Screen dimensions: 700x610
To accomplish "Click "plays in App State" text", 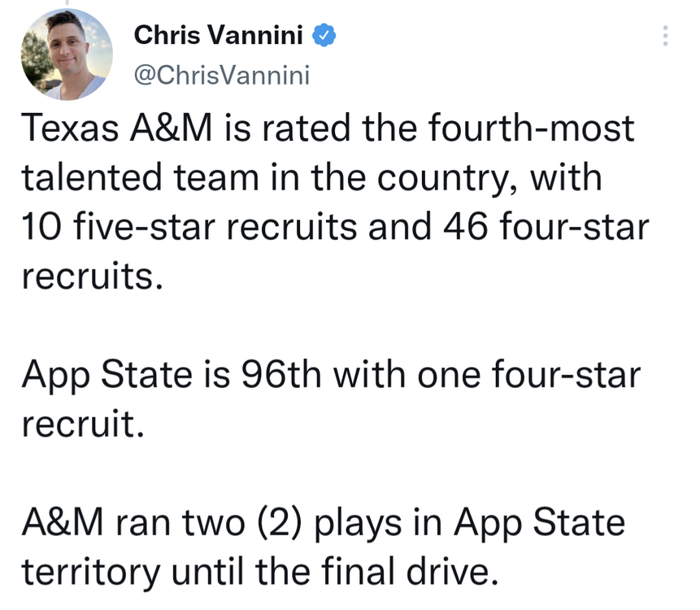I will tap(470, 522).
